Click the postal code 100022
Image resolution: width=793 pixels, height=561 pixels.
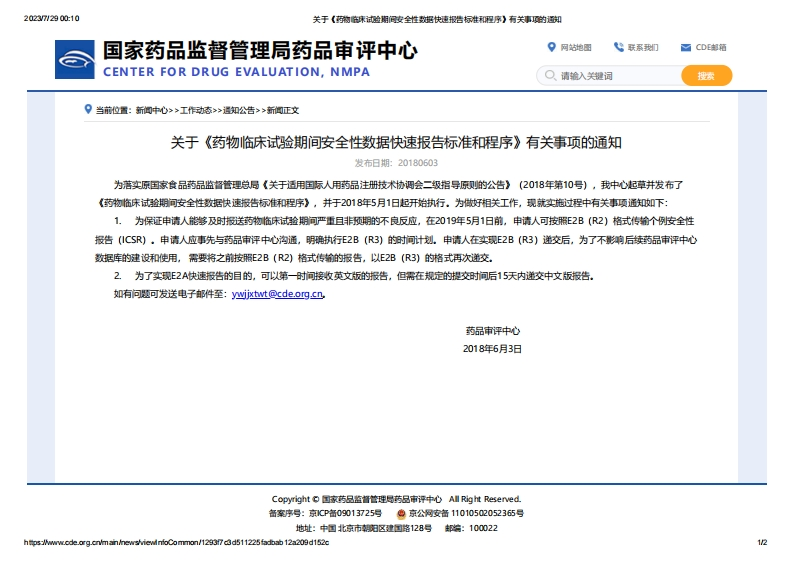(x=483, y=529)
